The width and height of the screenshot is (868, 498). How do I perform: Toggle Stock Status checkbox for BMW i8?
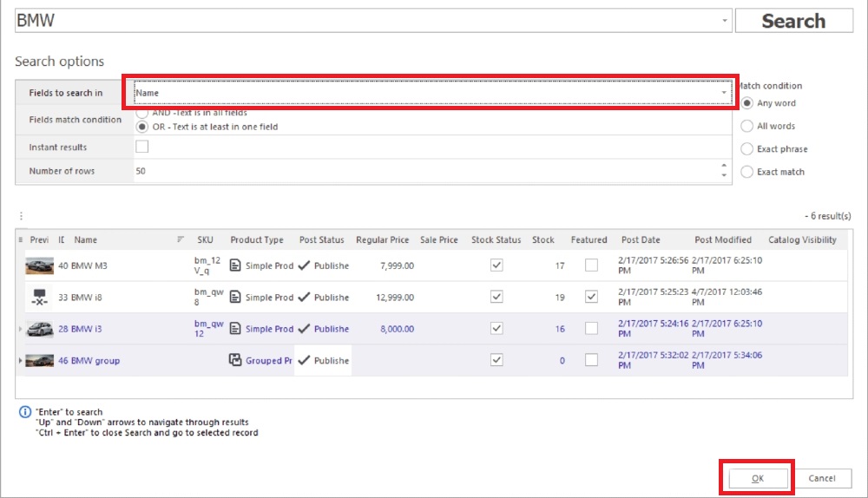tap(496, 297)
